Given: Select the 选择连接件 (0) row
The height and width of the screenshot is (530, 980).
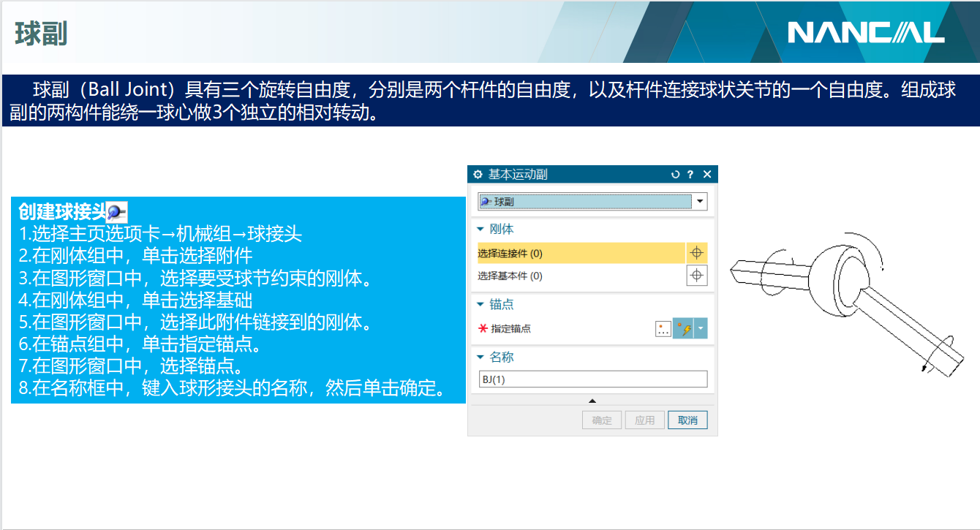Looking at the screenshot, I should [581, 253].
